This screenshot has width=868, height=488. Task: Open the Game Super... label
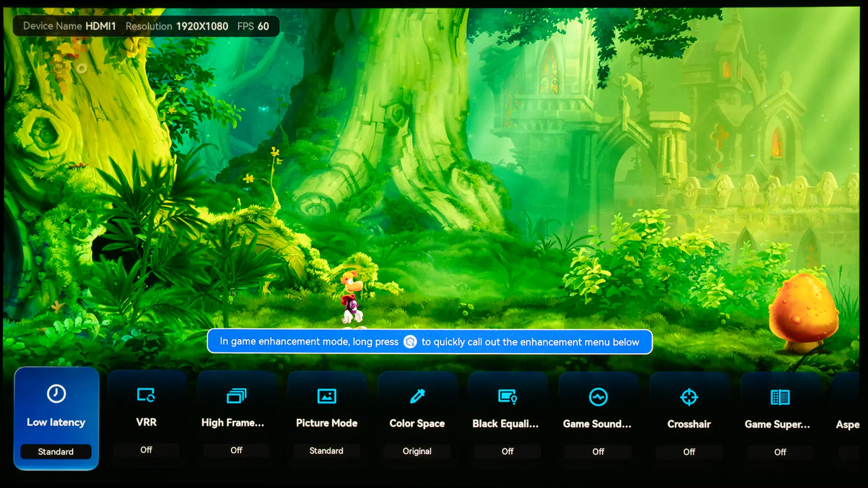pyautogui.click(x=778, y=425)
